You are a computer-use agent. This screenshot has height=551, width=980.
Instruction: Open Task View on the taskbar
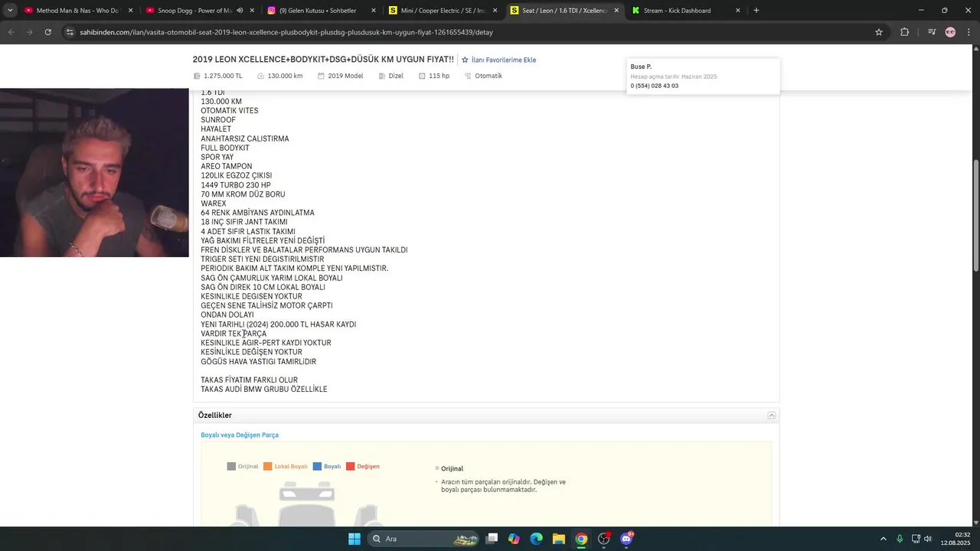click(492, 539)
